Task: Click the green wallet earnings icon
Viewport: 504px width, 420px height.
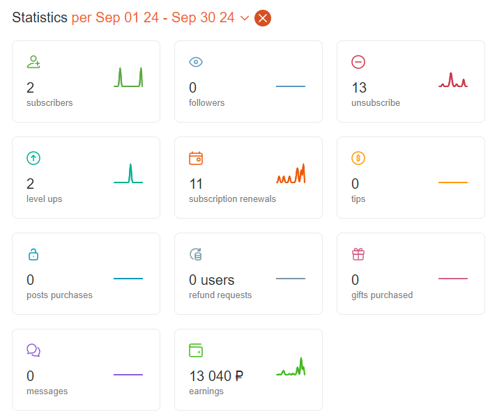Action: (196, 350)
